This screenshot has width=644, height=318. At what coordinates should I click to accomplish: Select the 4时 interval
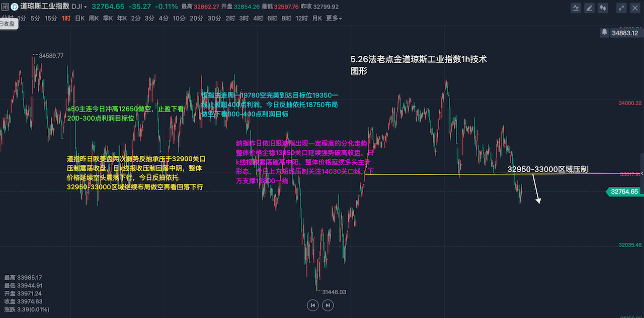[258, 19]
